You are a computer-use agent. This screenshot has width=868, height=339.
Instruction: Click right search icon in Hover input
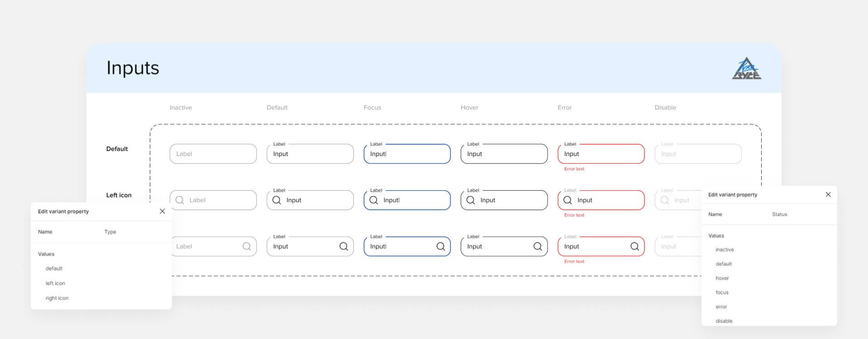538,246
